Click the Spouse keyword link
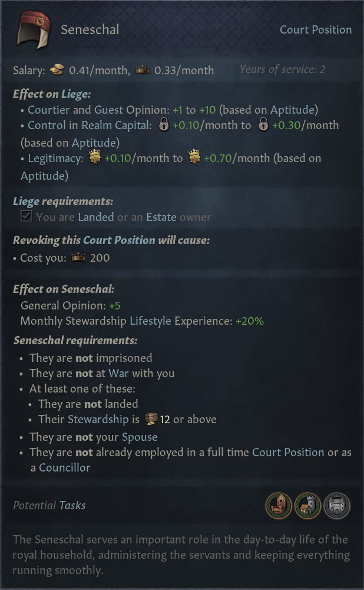The width and height of the screenshot is (364, 590). pyautogui.click(x=140, y=437)
